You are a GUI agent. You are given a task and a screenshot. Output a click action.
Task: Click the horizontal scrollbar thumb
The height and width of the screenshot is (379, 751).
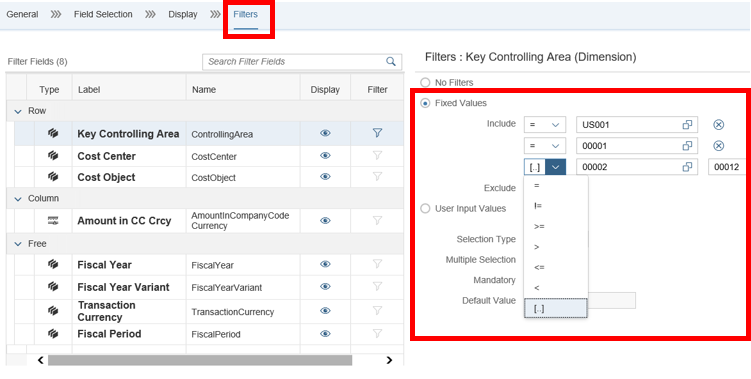click(x=200, y=360)
